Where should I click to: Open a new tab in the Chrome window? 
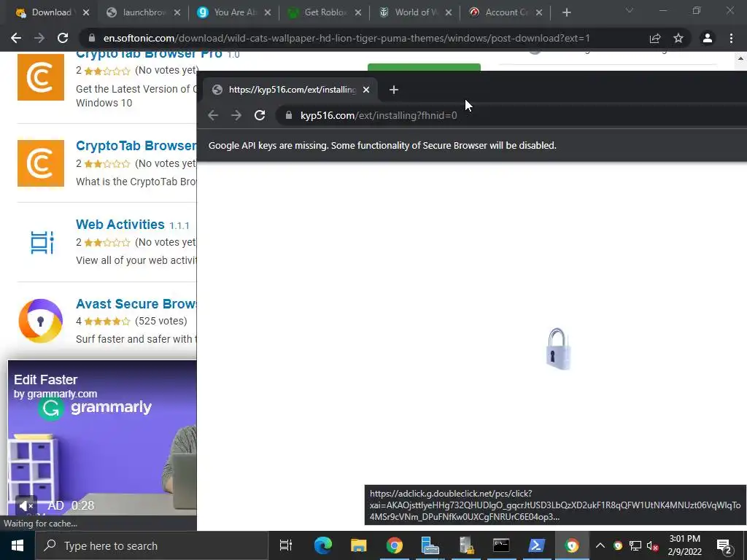(x=566, y=12)
